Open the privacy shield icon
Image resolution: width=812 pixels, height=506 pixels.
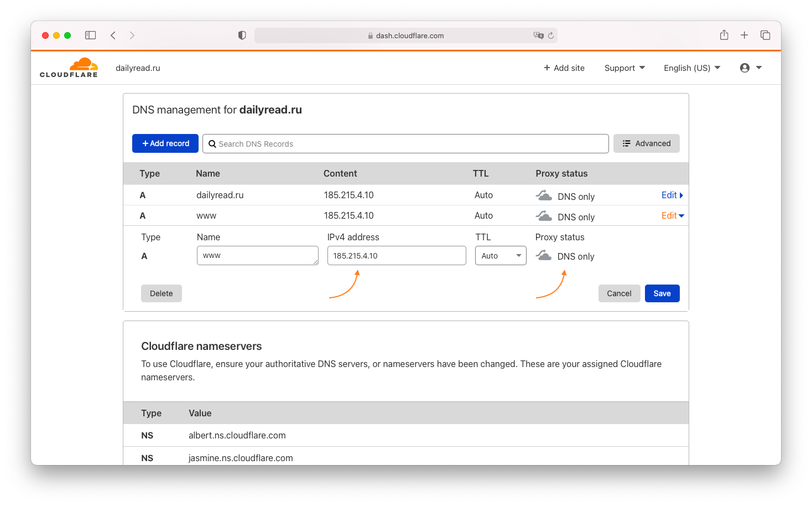coord(242,35)
